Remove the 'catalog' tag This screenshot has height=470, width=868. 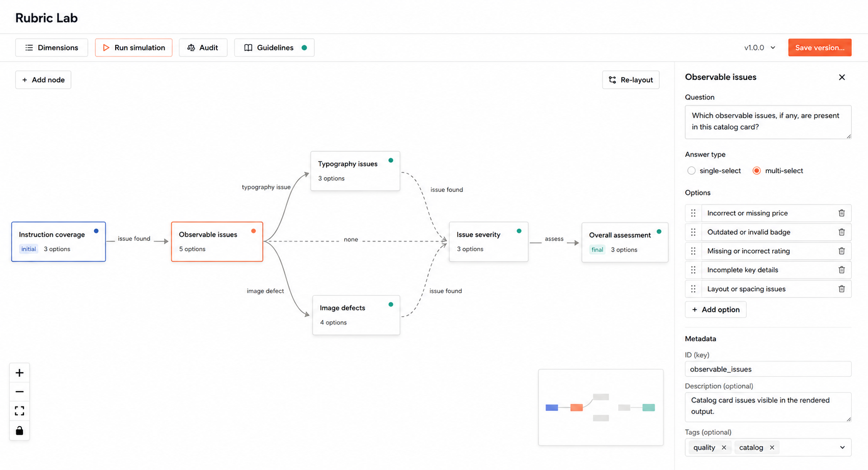tap(772, 448)
